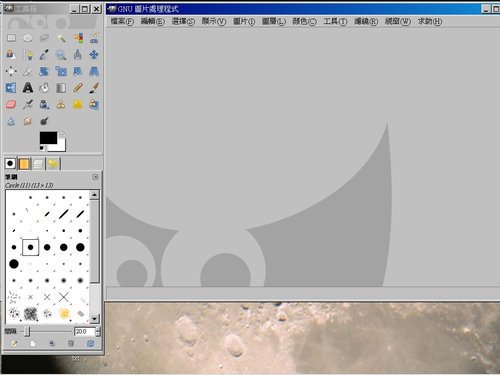Select the Select by Color tool
500x375 pixels.
78,38
